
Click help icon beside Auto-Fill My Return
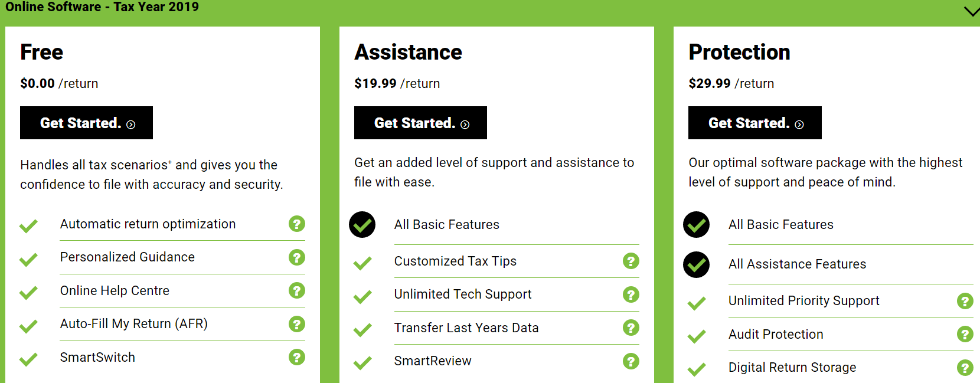(297, 324)
